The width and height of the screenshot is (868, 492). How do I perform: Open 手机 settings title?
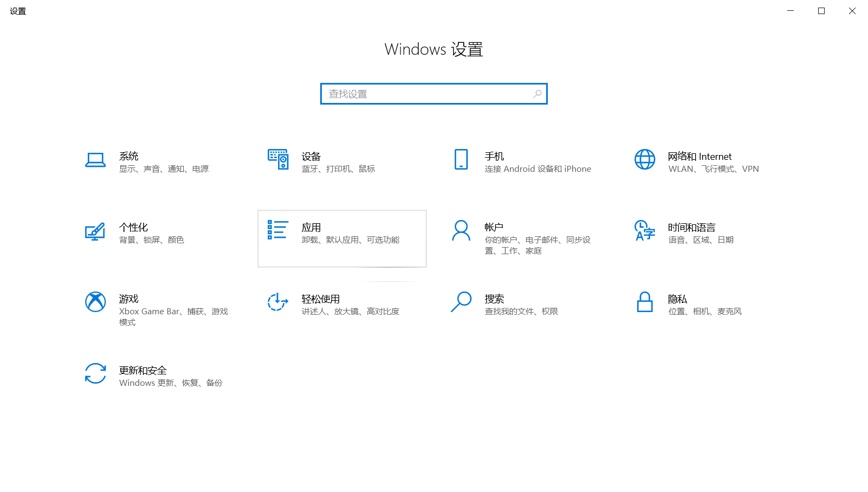click(495, 156)
